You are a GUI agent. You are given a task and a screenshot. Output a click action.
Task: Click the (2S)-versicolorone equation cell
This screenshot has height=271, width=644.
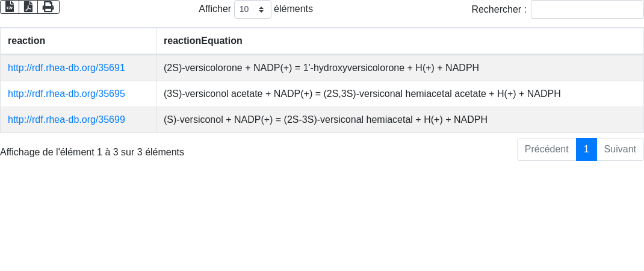[x=321, y=68]
